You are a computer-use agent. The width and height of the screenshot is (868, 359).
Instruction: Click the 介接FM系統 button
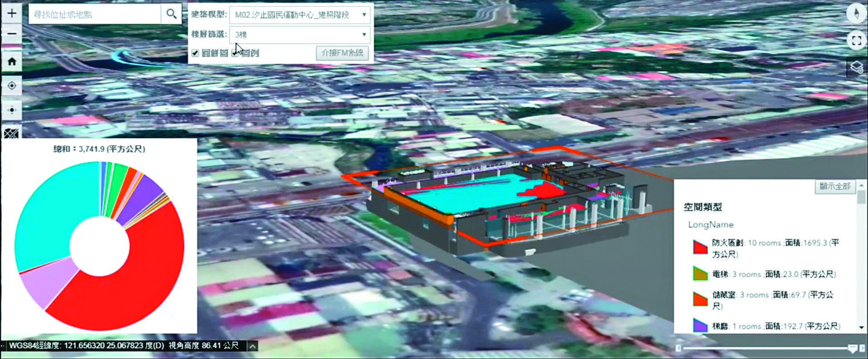coord(342,53)
